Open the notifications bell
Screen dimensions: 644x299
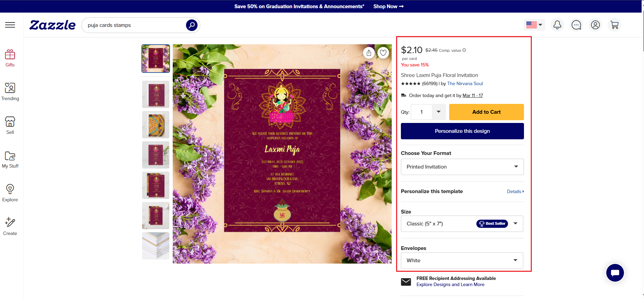pos(557,25)
